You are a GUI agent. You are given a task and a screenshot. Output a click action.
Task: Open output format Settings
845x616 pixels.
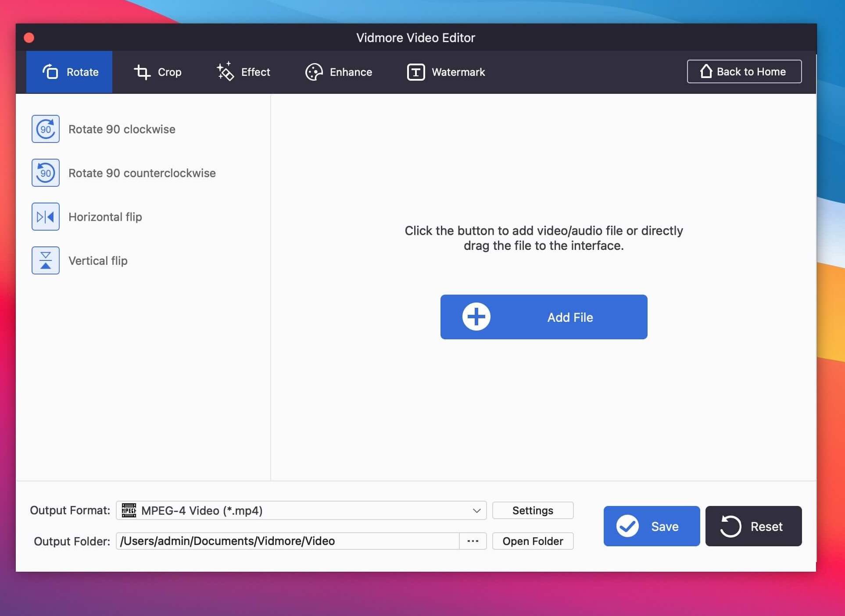(533, 510)
